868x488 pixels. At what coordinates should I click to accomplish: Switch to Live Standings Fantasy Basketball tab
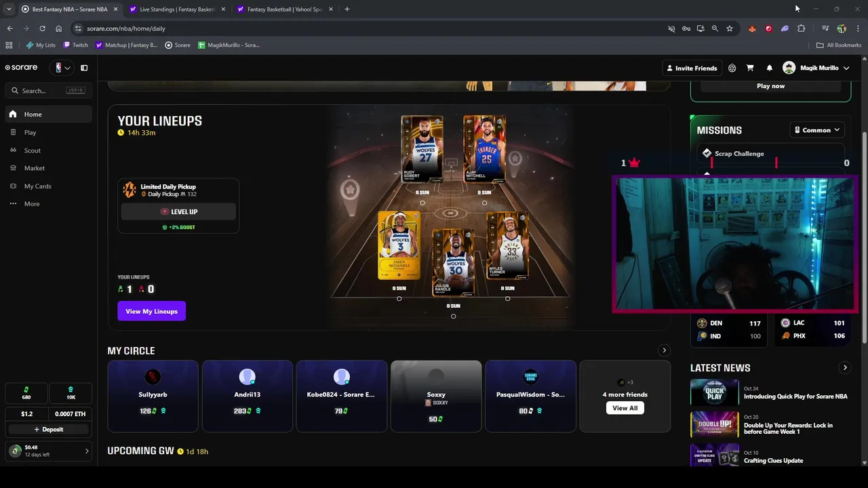pyautogui.click(x=178, y=9)
